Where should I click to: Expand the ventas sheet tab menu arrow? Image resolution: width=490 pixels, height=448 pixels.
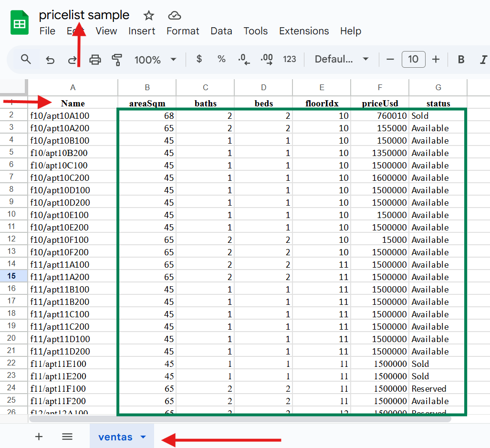143,437
